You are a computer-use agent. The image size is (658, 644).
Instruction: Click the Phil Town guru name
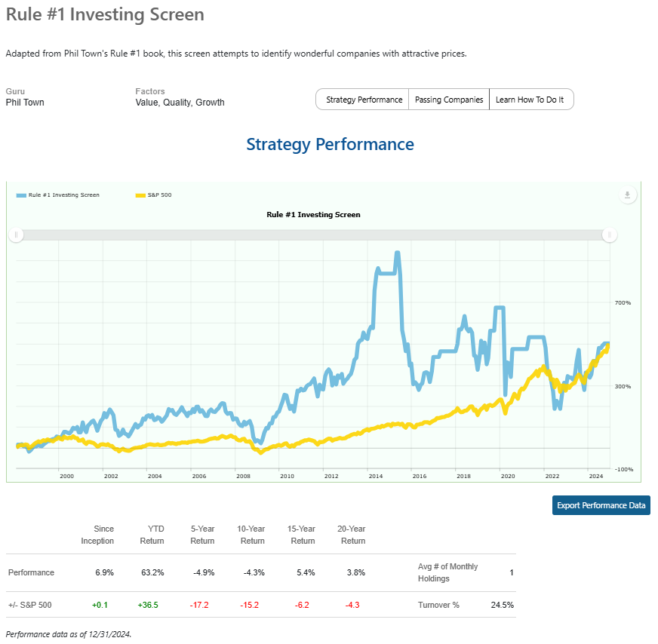[25, 103]
